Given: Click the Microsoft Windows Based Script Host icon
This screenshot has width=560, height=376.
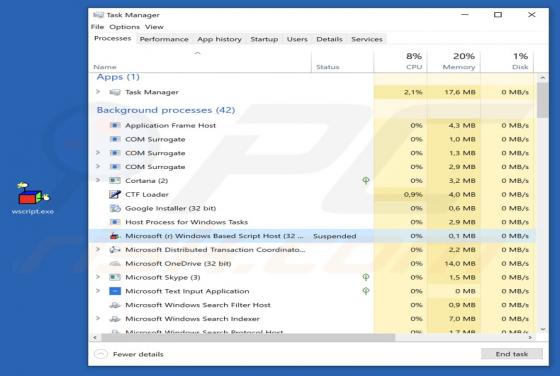Looking at the screenshot, I should [115, 236].
